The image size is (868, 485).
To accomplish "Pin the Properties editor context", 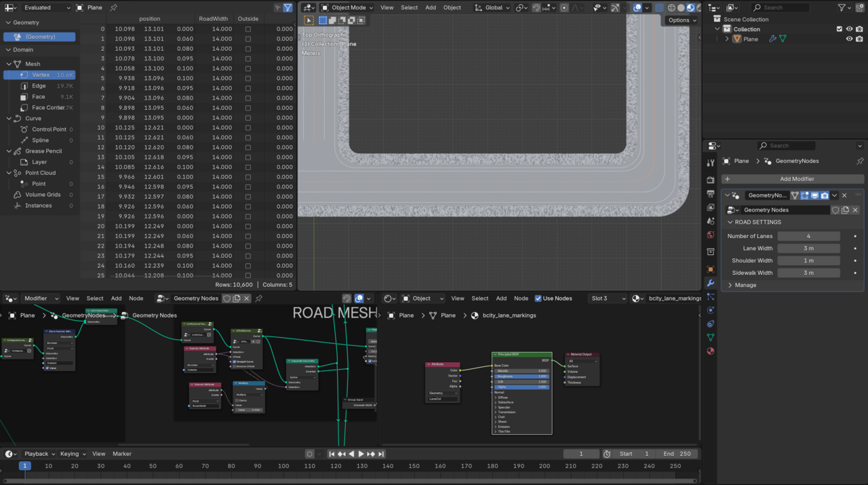I will (x=860, y=161).
